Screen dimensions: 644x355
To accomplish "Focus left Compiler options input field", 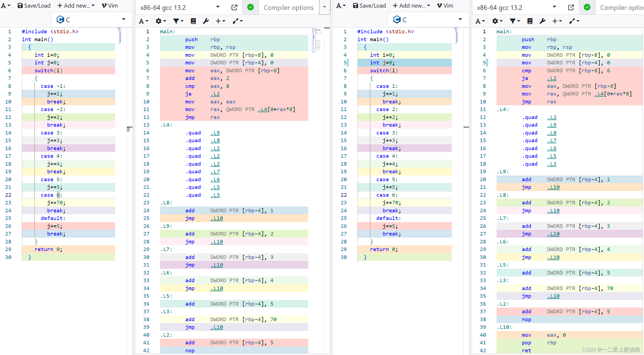I will tap(289, 7).
